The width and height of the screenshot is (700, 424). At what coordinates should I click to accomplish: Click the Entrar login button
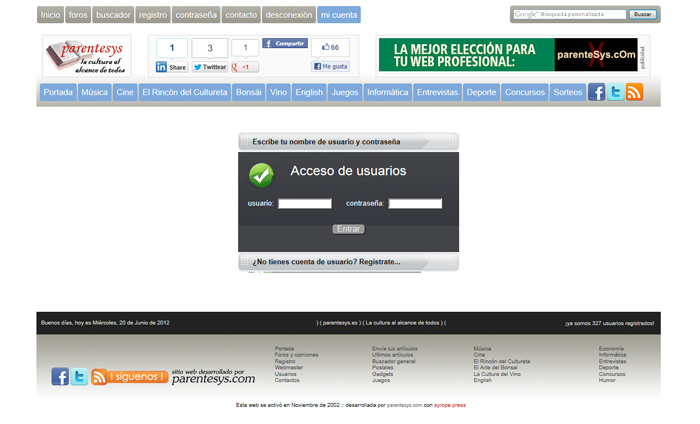click(348, 229)
